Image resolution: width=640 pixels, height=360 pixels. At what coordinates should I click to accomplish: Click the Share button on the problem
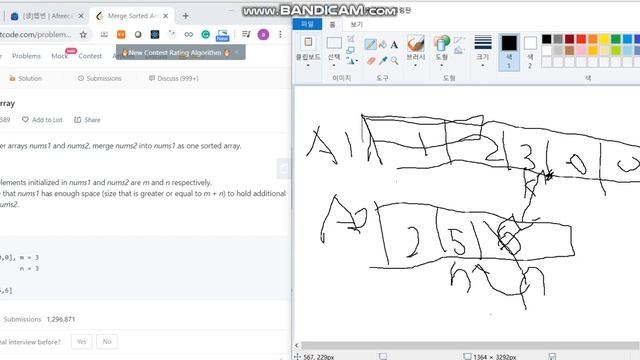pos(87,120)
